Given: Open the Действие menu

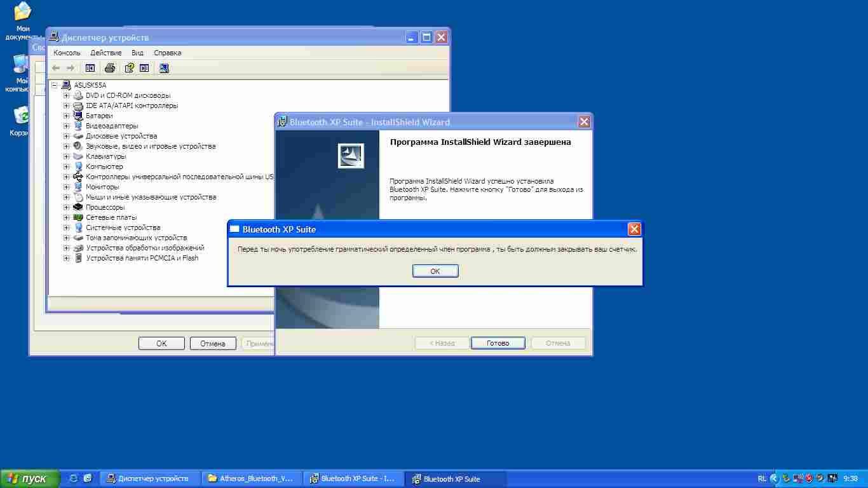Looking at the screenshot, I should coord(105,53).
